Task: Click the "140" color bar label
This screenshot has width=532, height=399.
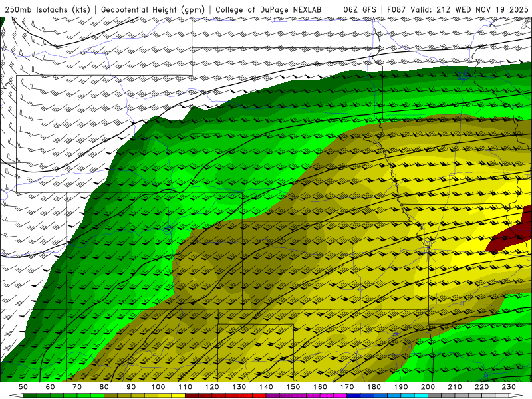Action: 267,387
